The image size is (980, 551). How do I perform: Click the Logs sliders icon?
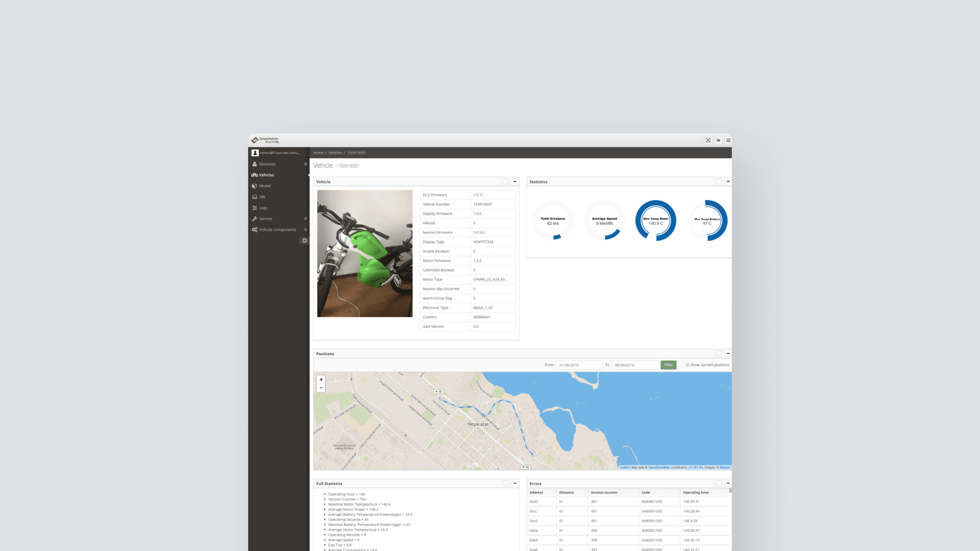coord(255,208)
